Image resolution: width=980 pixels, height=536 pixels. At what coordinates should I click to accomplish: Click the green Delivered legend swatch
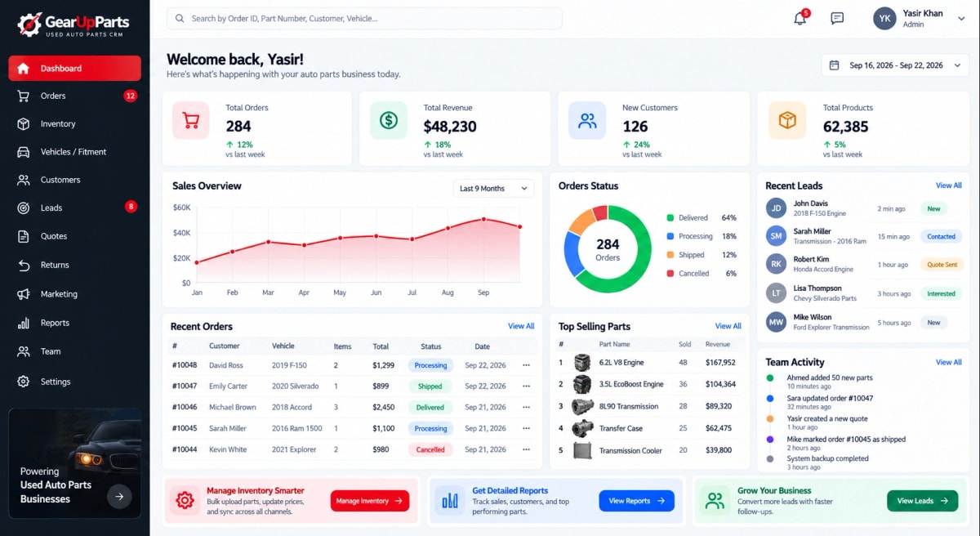(x=670, y=218)
